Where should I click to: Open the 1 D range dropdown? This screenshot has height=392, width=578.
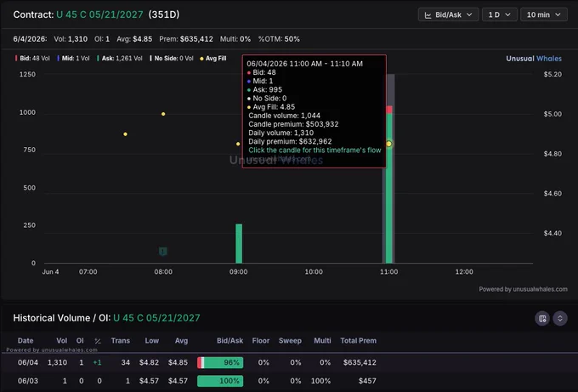click(x=500, y=14)
